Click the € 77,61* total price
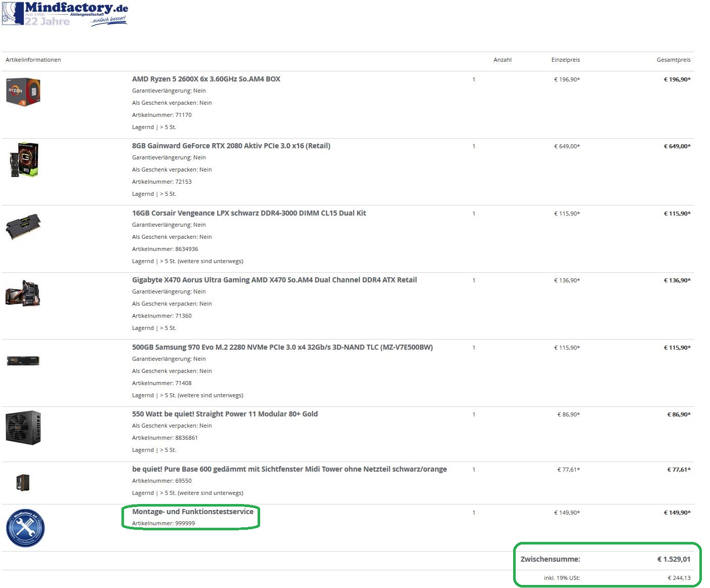This screenshot has width=710, height=588. (679, 470)
